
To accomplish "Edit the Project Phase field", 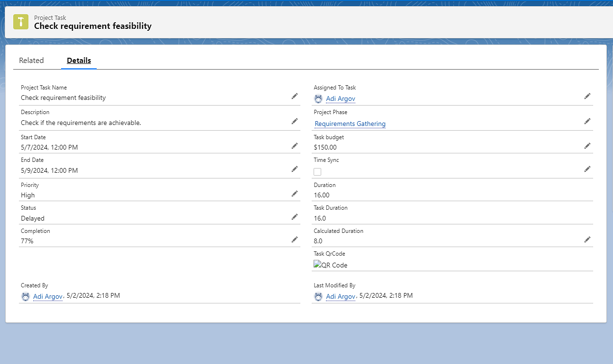I will [587, 121].
